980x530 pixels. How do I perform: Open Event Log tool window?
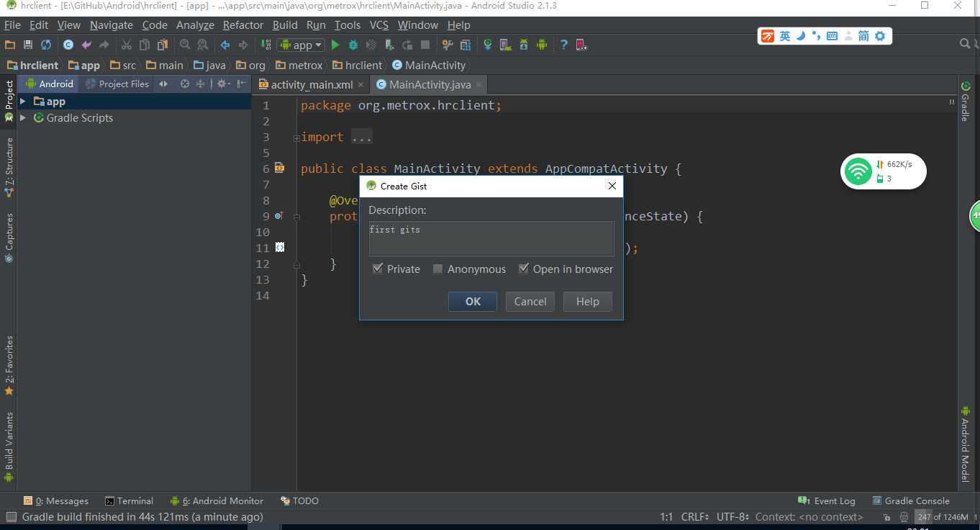coord(827,500)
